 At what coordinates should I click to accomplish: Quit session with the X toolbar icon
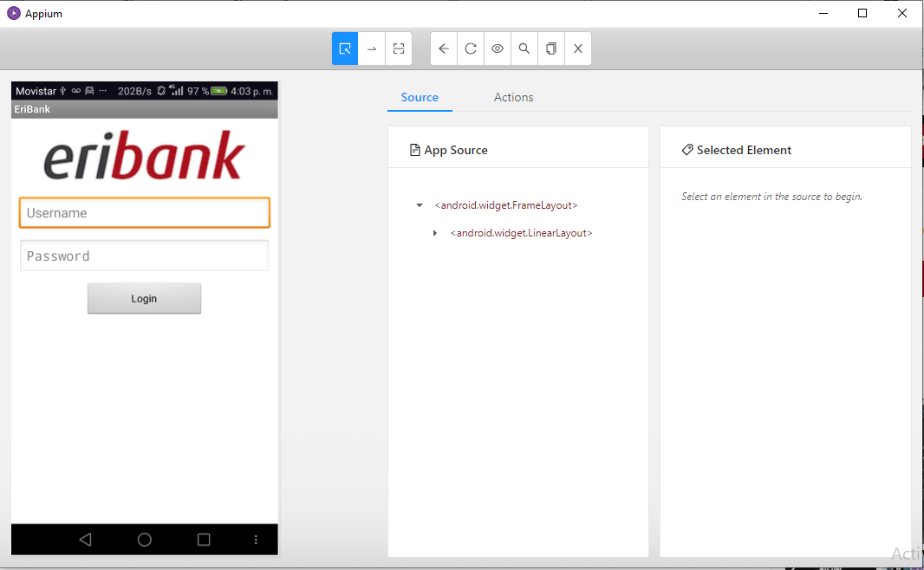tap(578, 49)
